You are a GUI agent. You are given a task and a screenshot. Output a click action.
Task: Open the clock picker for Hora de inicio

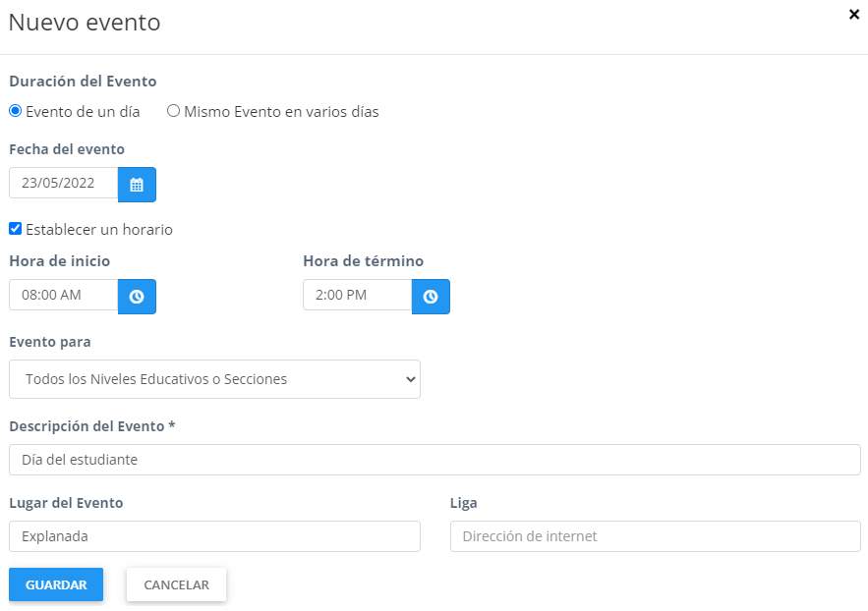137,297
